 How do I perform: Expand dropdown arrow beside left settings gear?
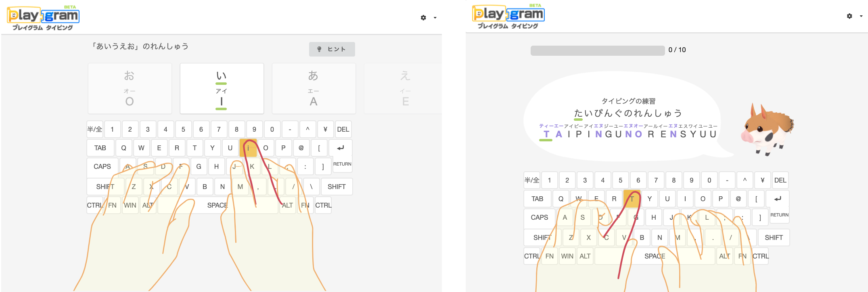tap(435, 18)
